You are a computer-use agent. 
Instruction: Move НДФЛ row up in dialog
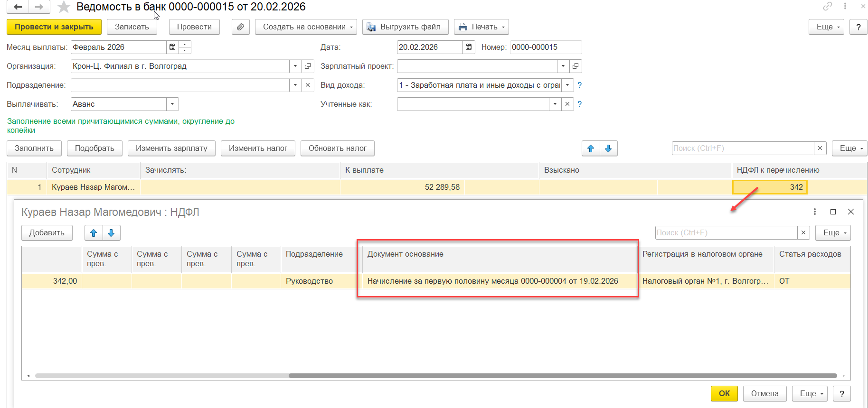tap(94, 233)
